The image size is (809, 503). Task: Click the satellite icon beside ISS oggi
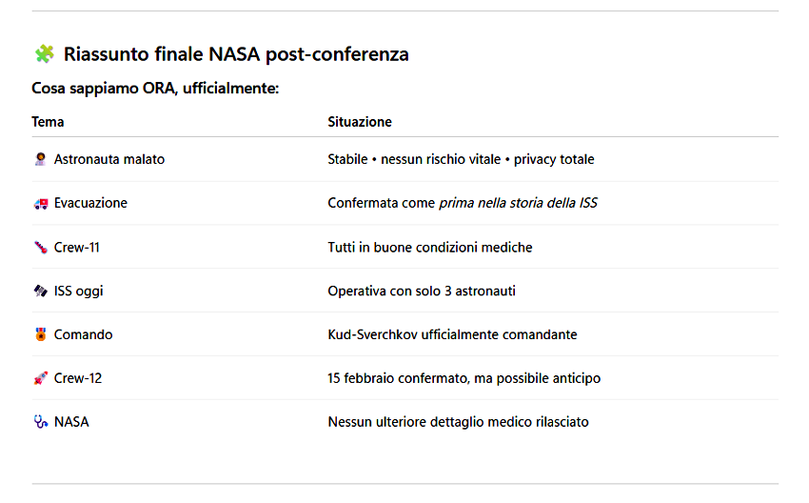click(x=40, y=291)
